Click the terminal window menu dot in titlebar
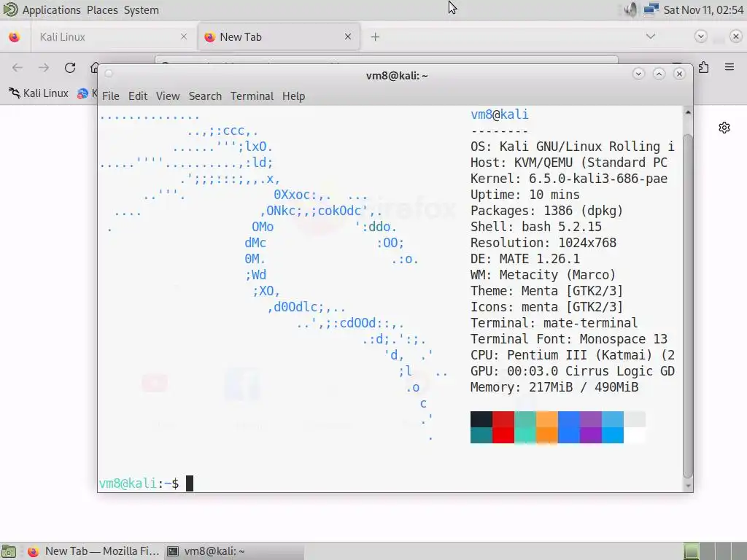 (109, 74)
